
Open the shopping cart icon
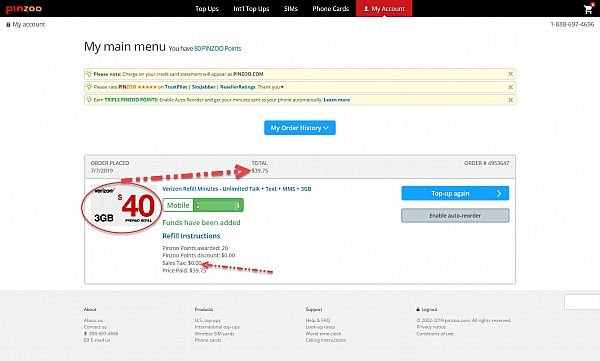click(x=588, y=9)
